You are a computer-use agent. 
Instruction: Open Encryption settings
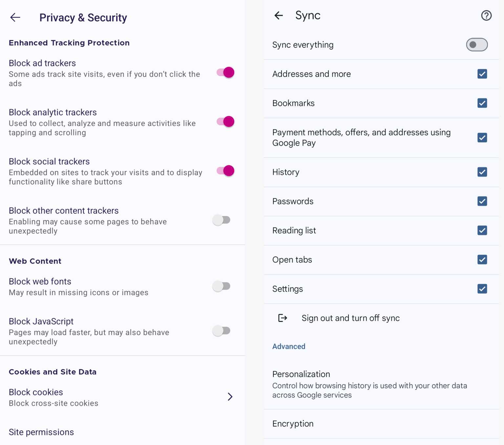coord(292,424)
